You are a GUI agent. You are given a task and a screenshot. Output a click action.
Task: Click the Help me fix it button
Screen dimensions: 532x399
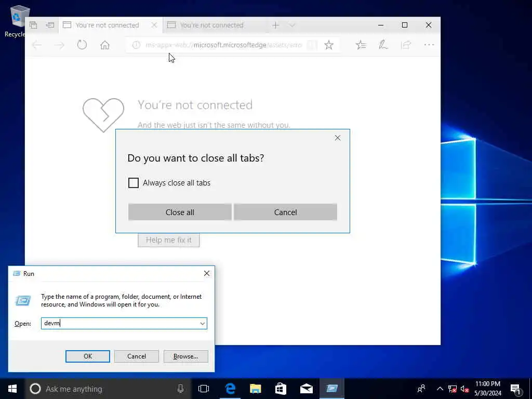click(x=169, y=240)
